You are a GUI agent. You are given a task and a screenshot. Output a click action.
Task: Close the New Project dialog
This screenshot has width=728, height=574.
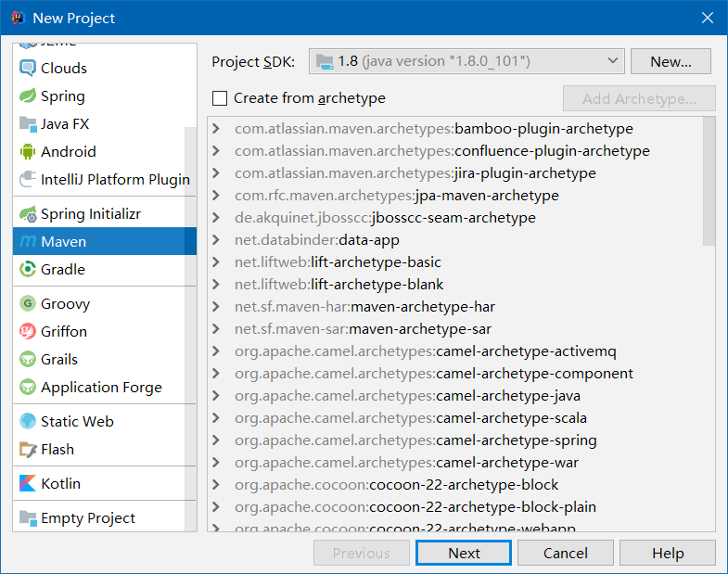pyautogui.click(x=707, y=18)
